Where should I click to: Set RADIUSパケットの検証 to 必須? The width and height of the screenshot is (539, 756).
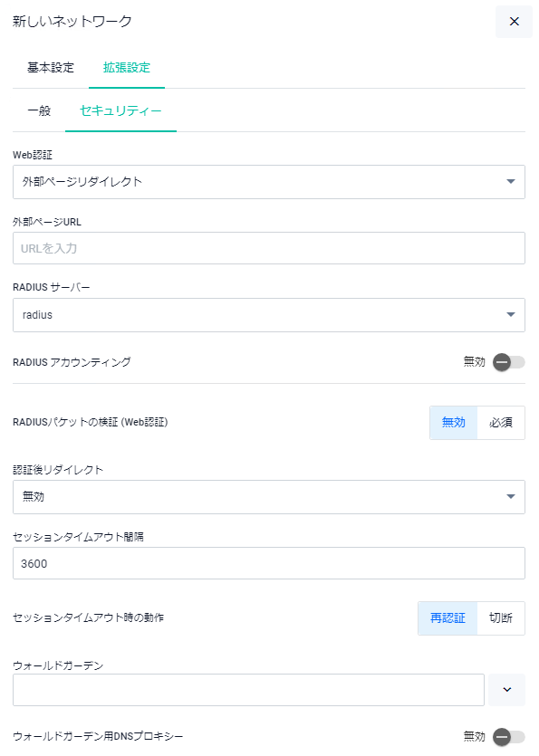501,422
